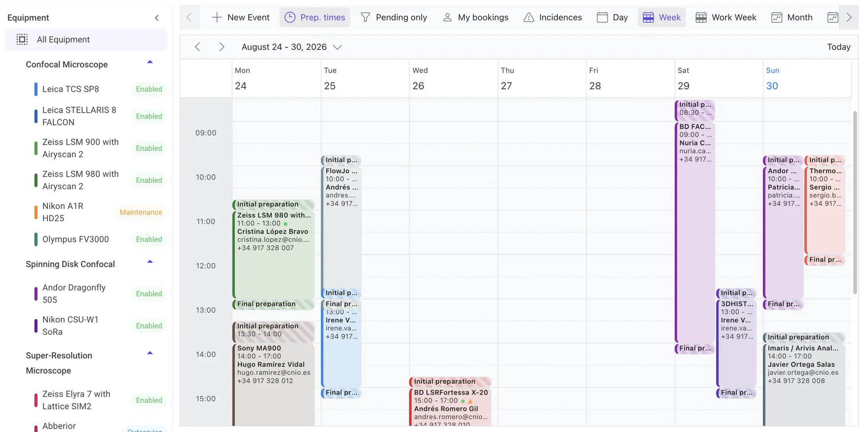Open the August 24 - 30, 2026 date picker
The height and width of the screenshot is (432, 868).
pos(291,47)
